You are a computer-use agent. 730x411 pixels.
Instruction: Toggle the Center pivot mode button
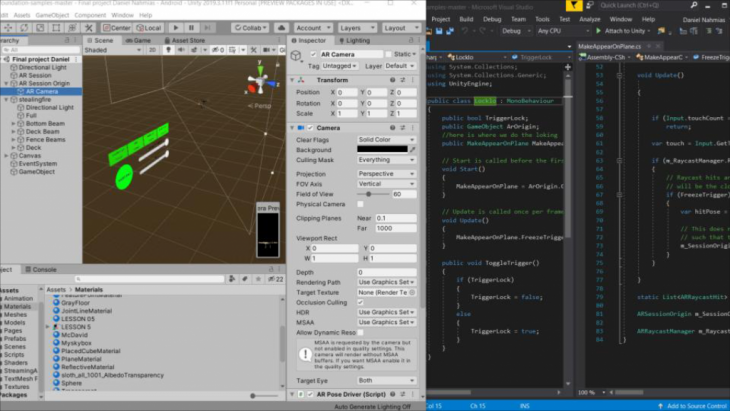click(116, 28)
